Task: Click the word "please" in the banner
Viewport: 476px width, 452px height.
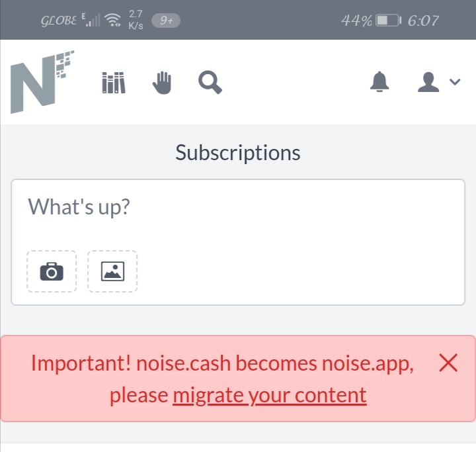Action: point(139,396)
